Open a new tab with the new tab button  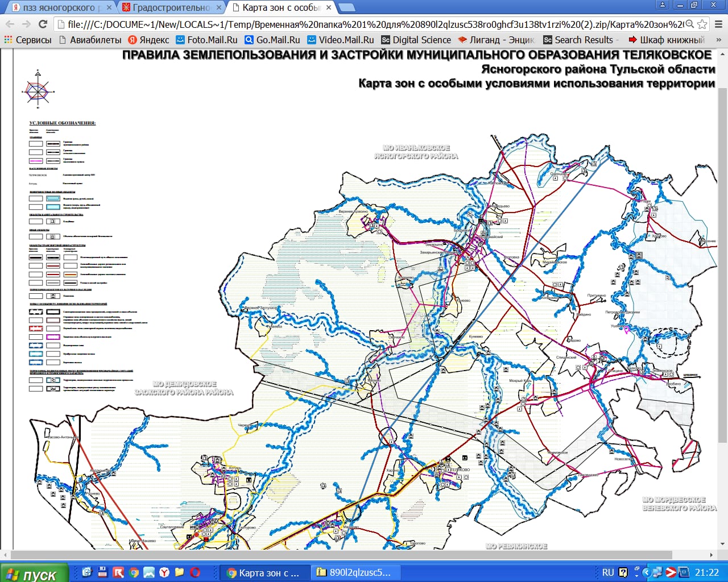point(346,7)
